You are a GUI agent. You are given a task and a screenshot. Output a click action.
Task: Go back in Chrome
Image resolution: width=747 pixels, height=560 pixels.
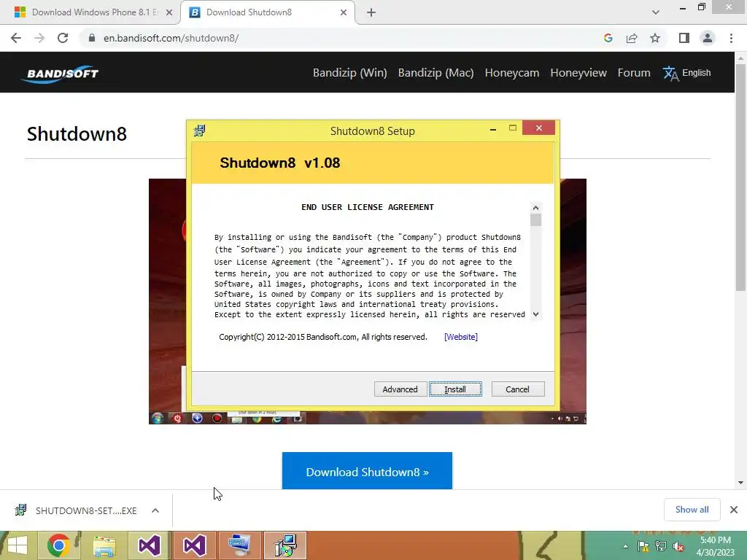[16, 38]
